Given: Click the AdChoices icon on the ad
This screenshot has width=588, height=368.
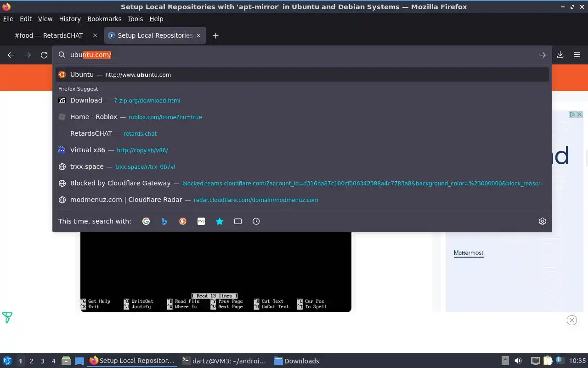Looking at the screenshot, I should pos(572,114).
